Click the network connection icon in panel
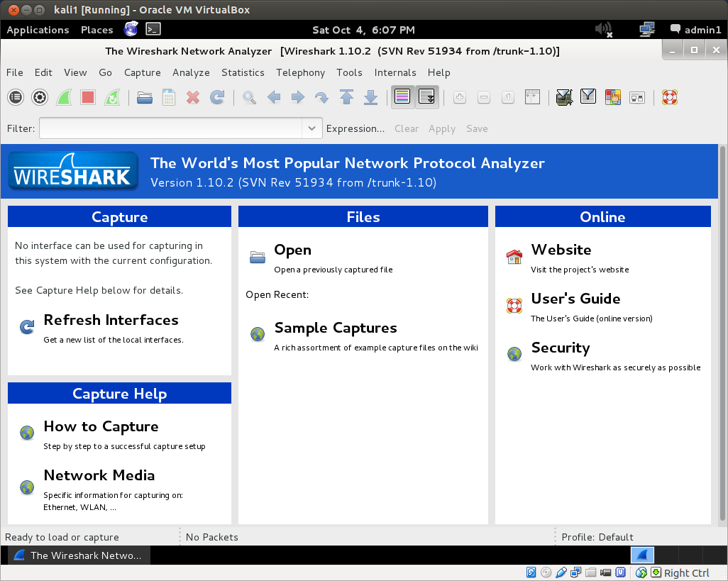The width and height of the screenshot is (728, 581). [x=646, y=30]
